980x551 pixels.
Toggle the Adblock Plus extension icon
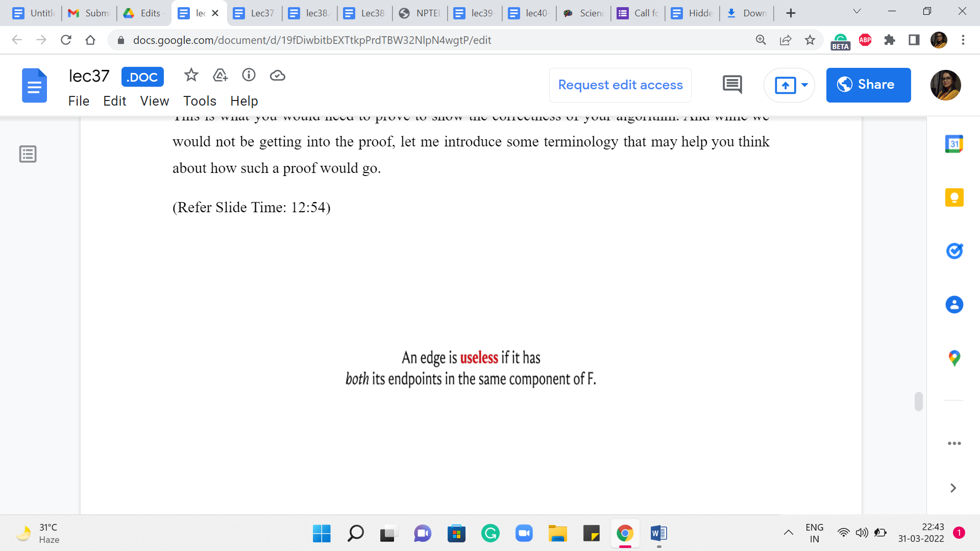click(x=865, y=40)
